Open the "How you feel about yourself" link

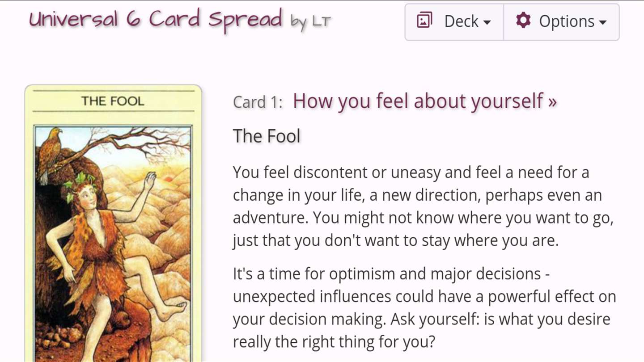pos(418,101)
